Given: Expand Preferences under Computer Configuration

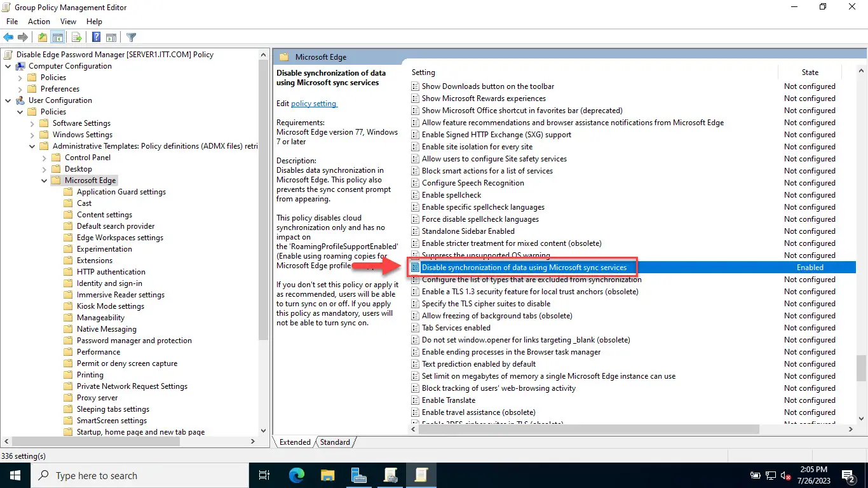Looking at the screenshot, I should click(20, 89).
